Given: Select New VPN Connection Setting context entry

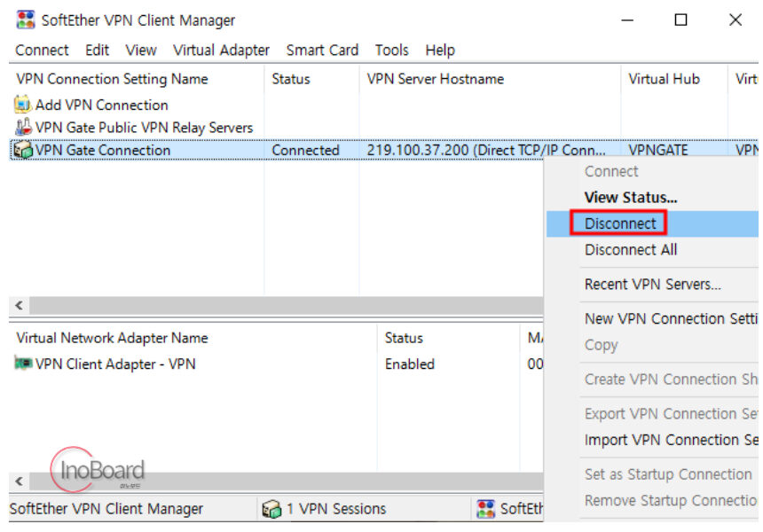Looking at the screenshot, I should tap(652, 318).
